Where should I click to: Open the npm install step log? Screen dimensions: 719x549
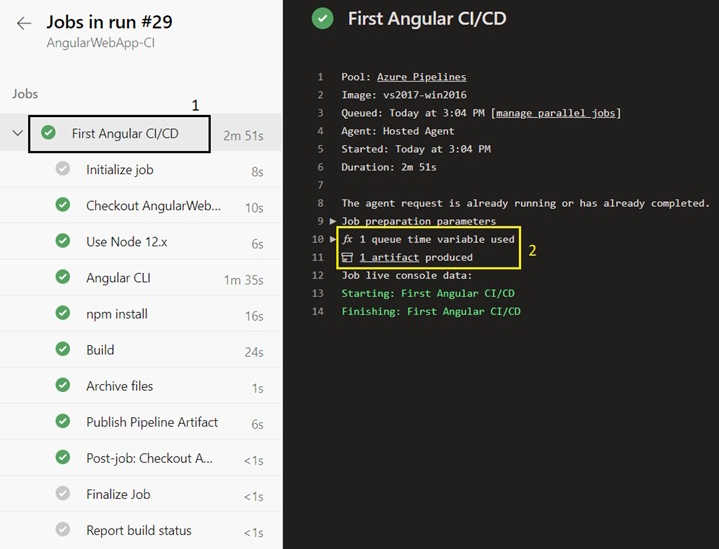coord(141,313)
